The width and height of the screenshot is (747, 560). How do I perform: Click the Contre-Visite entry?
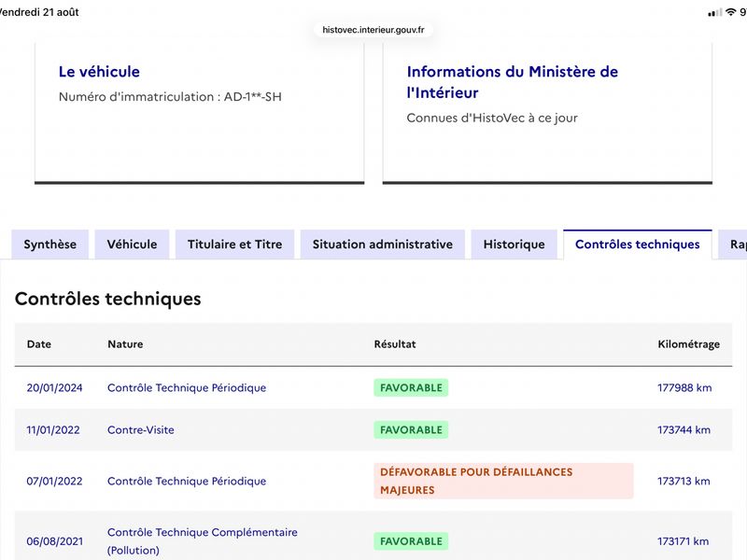(141, 430)
